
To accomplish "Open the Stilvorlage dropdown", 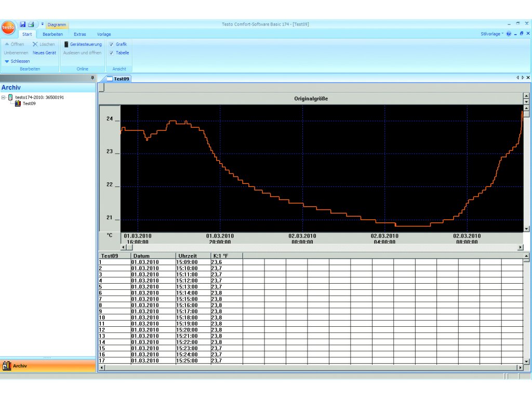I will click(x=491, y=34).
